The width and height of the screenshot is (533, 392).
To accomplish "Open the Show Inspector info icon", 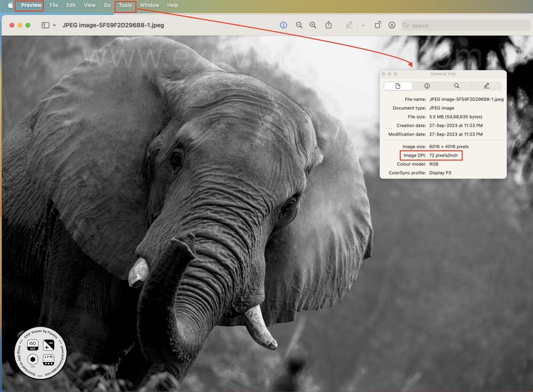I will tap(283, 25).
